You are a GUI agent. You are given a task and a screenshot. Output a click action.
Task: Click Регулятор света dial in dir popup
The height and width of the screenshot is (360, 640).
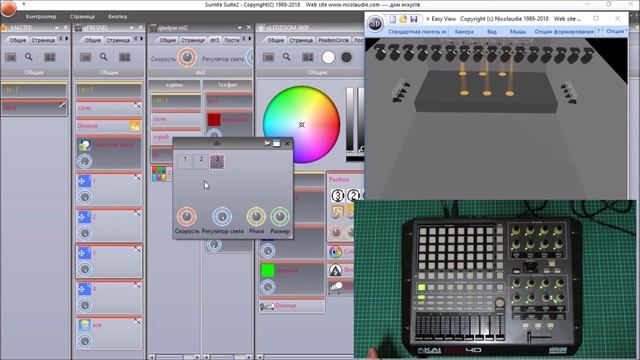(x=222, y=217)
